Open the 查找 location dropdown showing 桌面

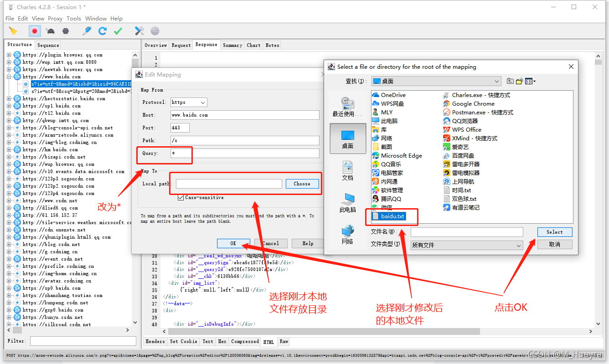pos(436,81)
